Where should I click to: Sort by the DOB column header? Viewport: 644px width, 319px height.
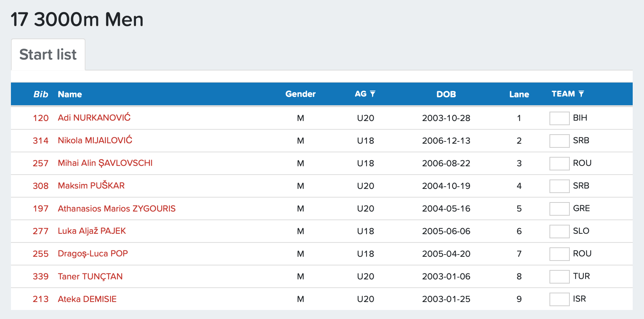tap(446, 94)
